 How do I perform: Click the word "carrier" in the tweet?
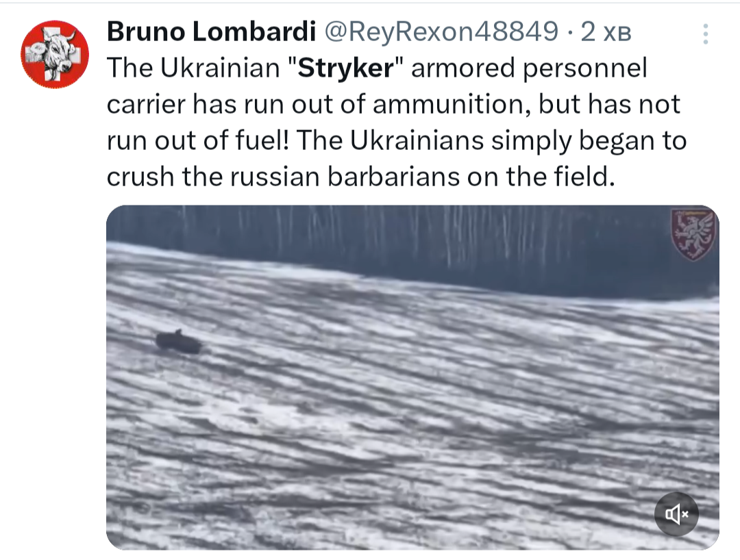(x=145, y=105)
